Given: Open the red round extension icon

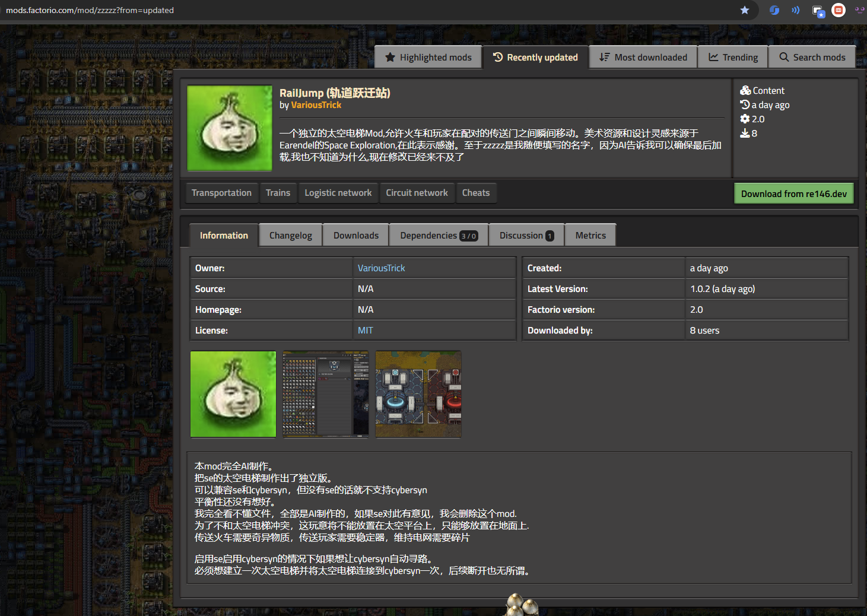Looking at the screenshot, I should coord(839,10).
